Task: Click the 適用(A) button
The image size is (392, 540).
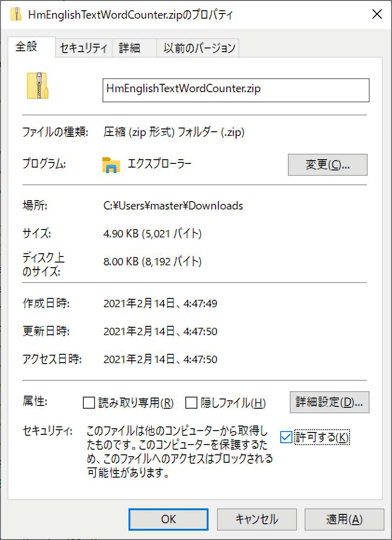Action: click(x=344, y=519)
